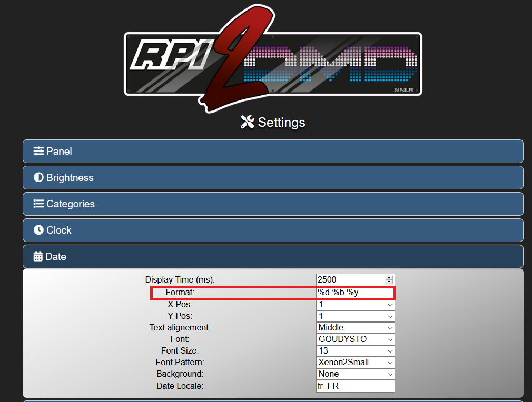Screen dimensions: 532x402
Task: Click the Format input field
Action: click(x=355, y=292)
